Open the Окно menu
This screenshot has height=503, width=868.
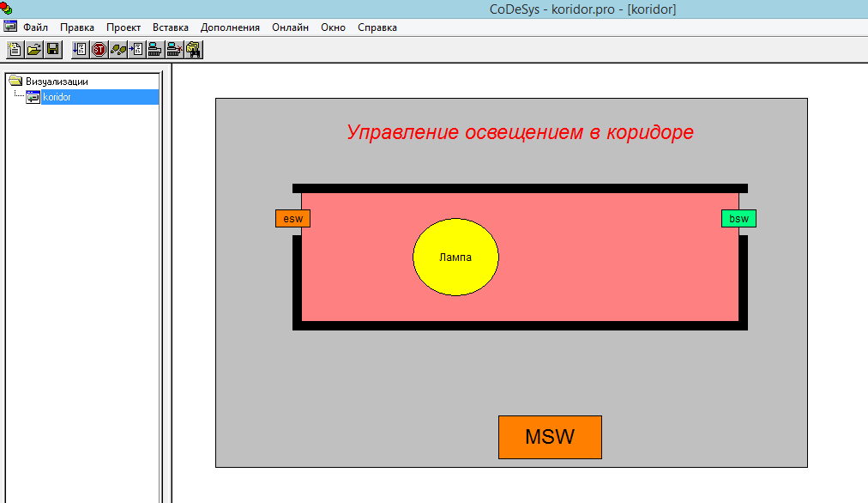[333, 27]
